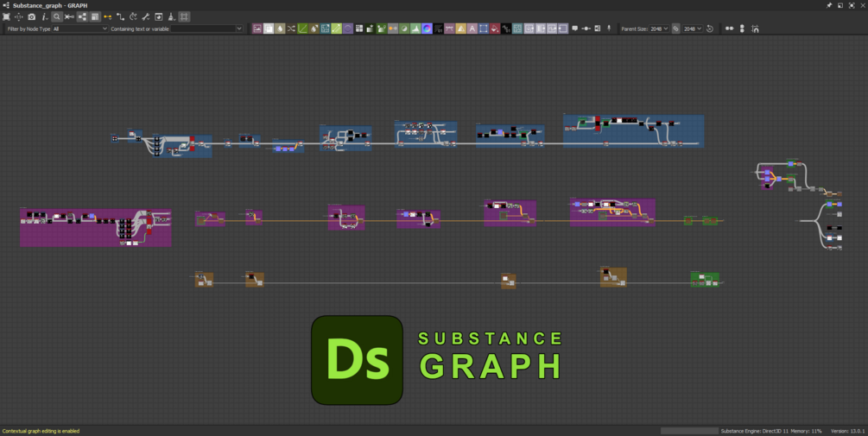Click the Containing text or variable field
This screenshot has width=868, height=436.
[203, 28]
